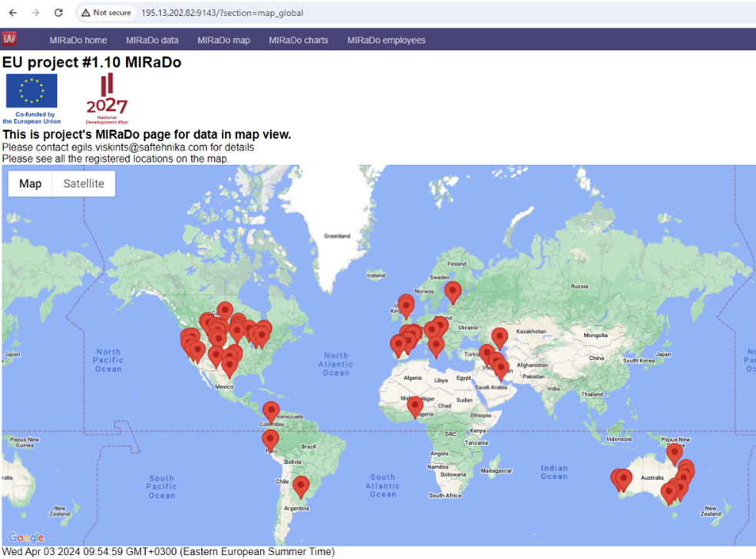Image resolution: width=756 pixels, height=559 pixels.
Task: Click the Indian Ocean label
Action: [x=554, y=472]
